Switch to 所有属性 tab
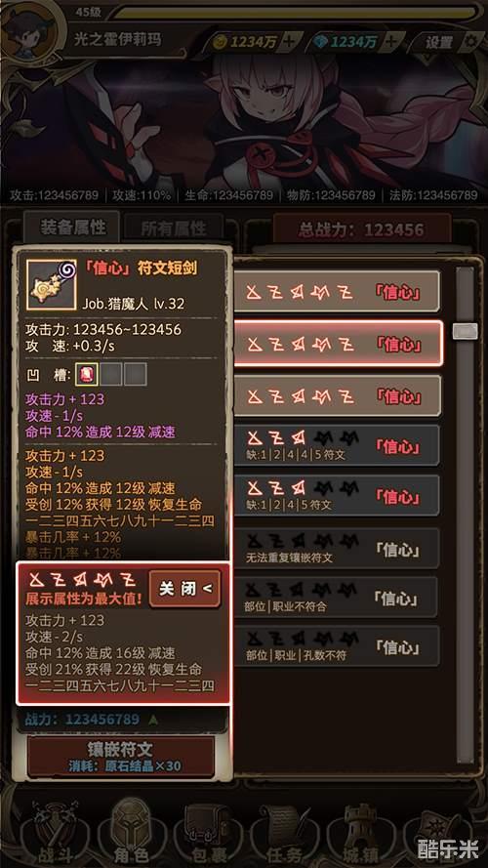Image resolution: width=488 pixels, height=868 pixels. 173,228
